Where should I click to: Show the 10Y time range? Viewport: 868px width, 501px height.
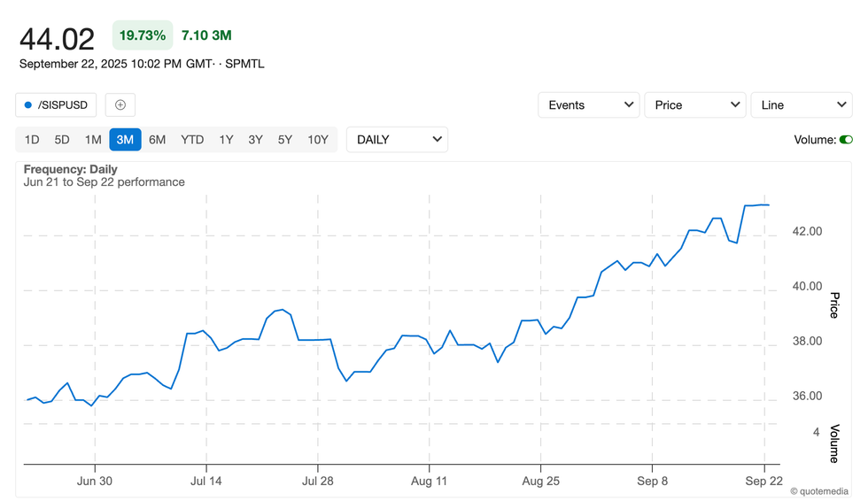(317, 140)
